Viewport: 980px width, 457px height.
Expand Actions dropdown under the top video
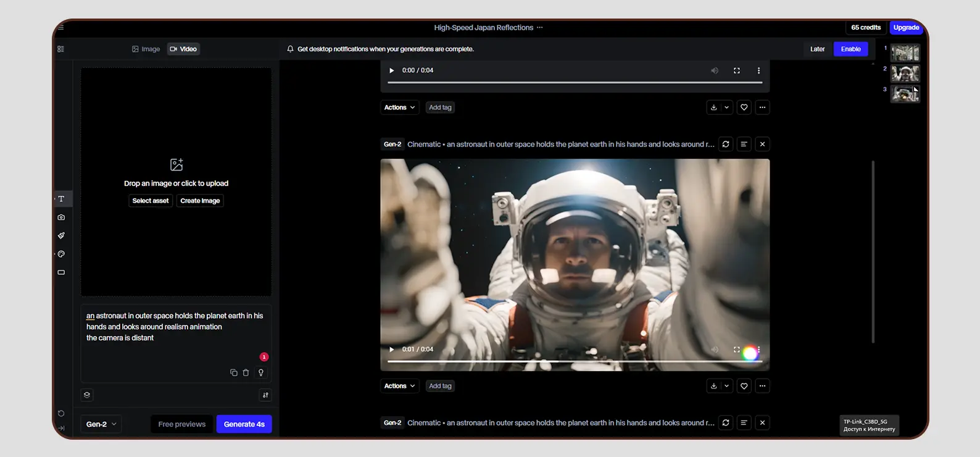coord(399,107)
